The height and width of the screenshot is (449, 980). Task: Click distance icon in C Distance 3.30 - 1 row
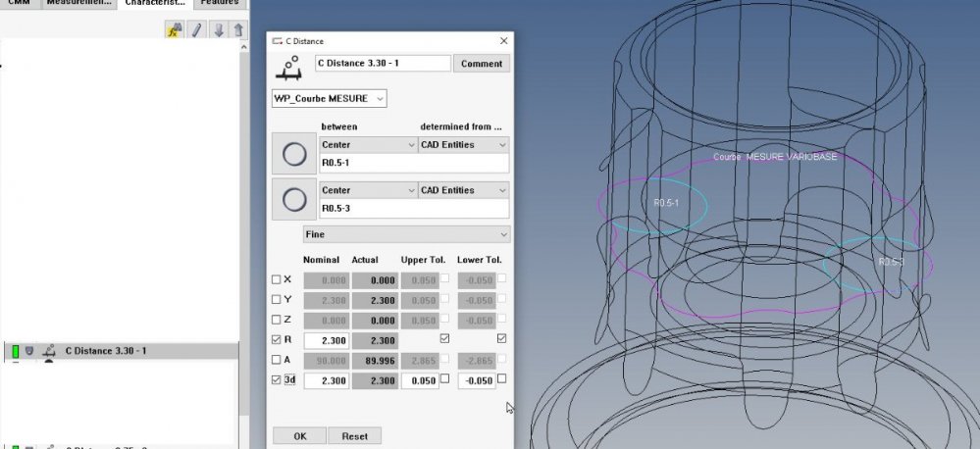(x=49, y=352)
